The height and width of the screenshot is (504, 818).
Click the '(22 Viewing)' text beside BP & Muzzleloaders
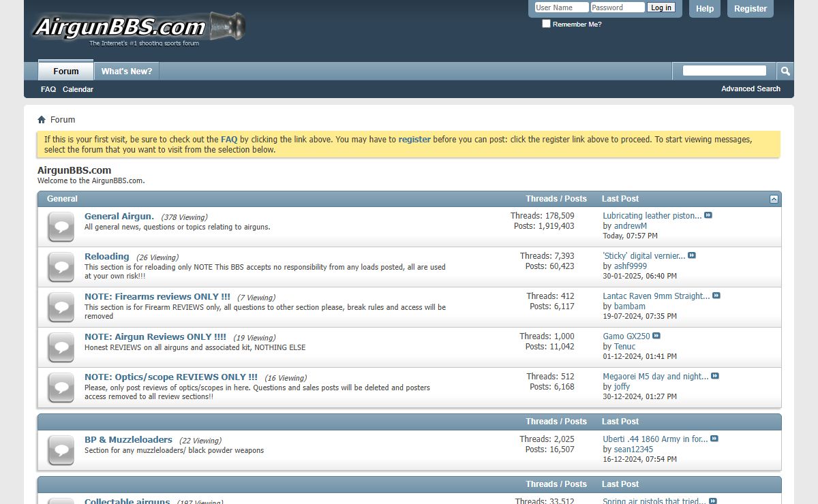click(200, 441)
